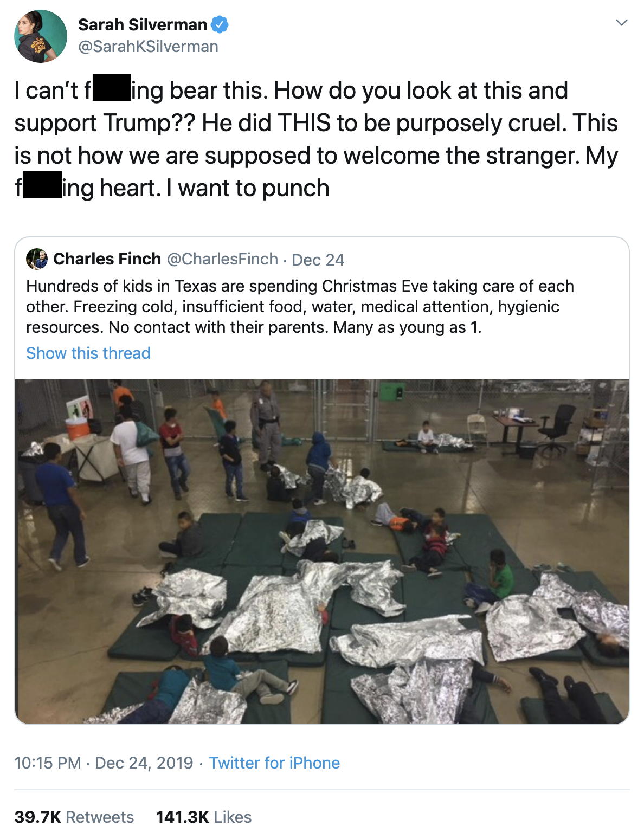Screen dimensions: 644x839
Task: Open the Twitter for iPhone link
Action: point(274,763)
